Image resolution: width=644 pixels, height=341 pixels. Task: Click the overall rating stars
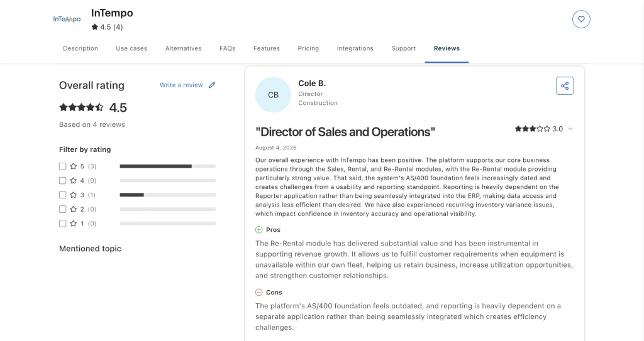tap(81, 107)
